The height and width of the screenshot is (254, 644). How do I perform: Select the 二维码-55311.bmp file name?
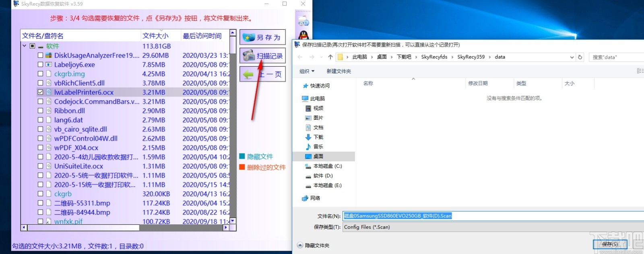click(x=82, y=203)
